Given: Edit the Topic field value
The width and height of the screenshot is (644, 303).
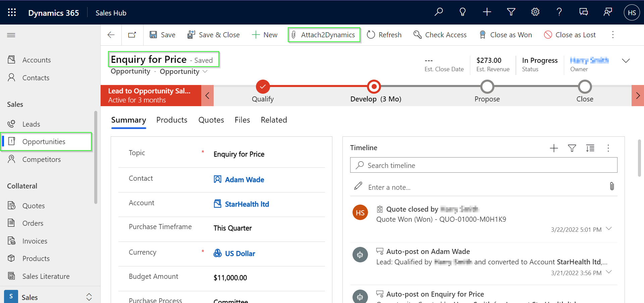Looking at the screenshot, I should coord(239,154).
